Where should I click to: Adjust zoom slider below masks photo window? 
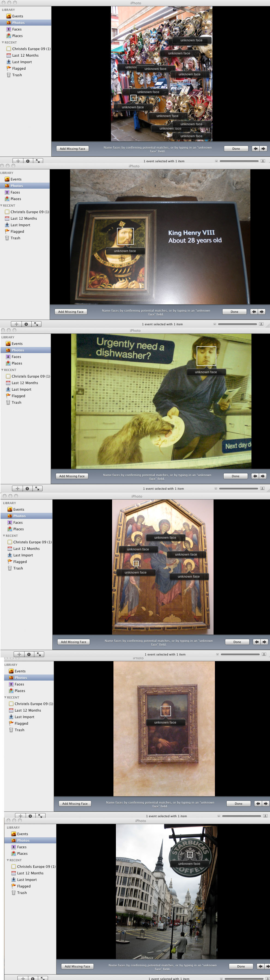click(239, 161)
